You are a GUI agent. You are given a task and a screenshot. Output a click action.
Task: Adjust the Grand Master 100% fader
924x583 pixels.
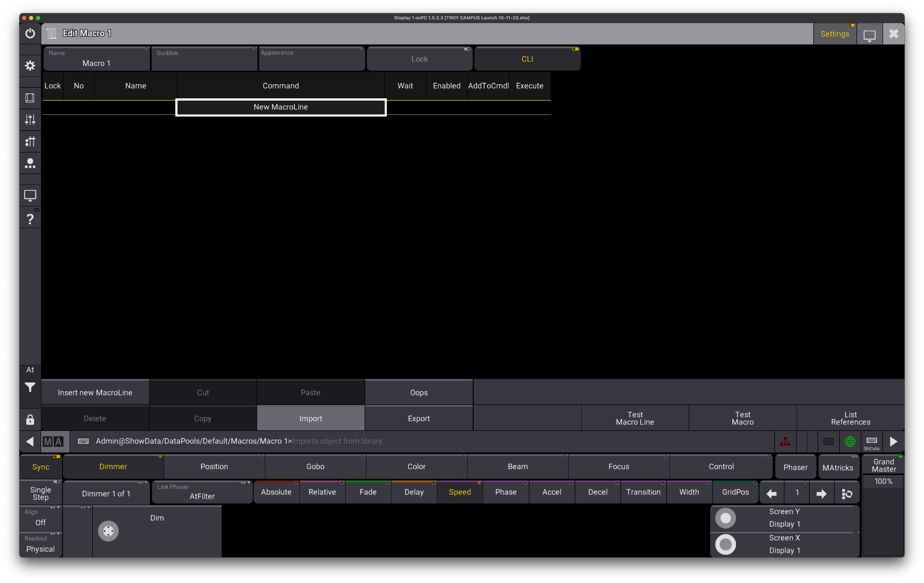click(883, 515)
